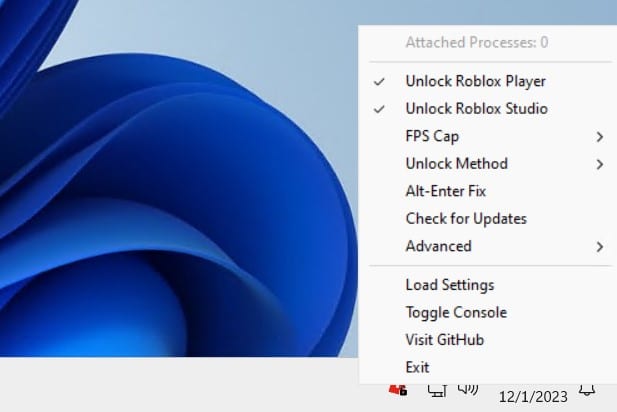This screenshot has height=412, width=617.
Task: Expand the Advanced submenu
Action: coord(488,246)
